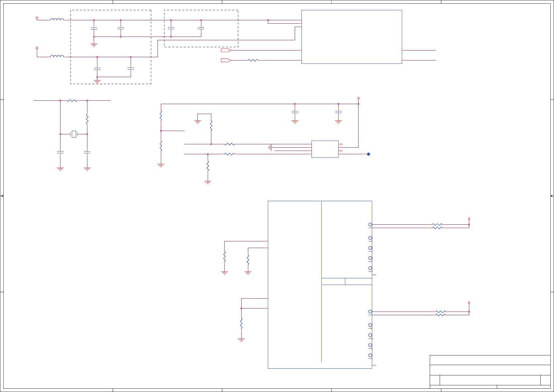Select the vertical resistor above the crystal's right node
The width and height of the screenshot is (554, 392).
[87, 119]
